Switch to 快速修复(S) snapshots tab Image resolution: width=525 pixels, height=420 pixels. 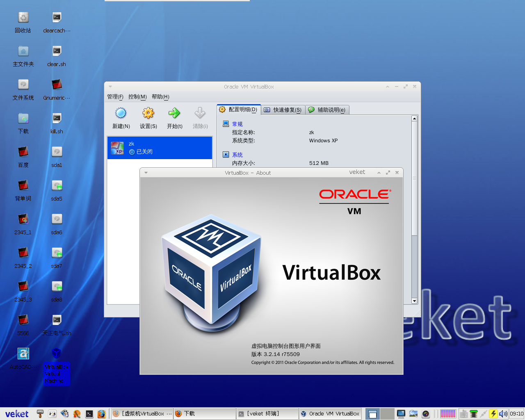click(283, 110)
